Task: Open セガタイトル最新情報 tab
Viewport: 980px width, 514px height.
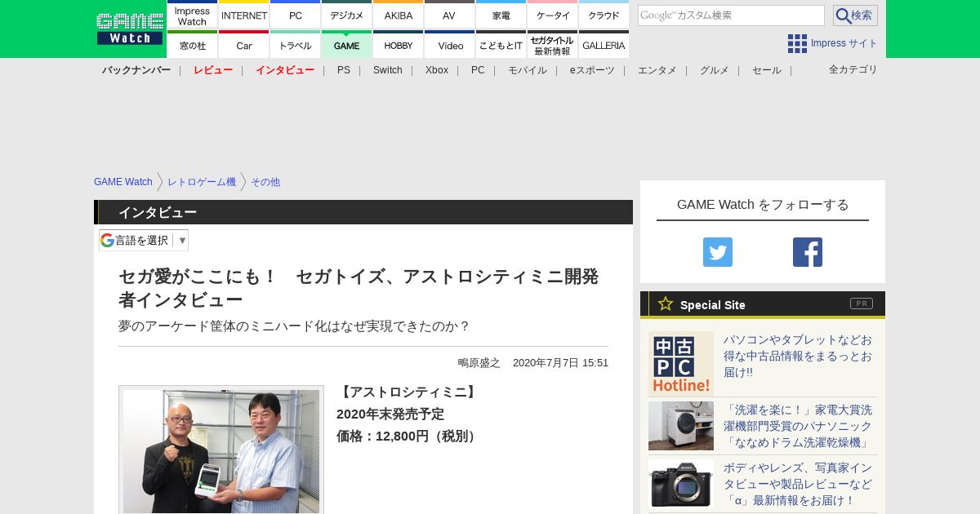Action: click(x=552, y=44)
